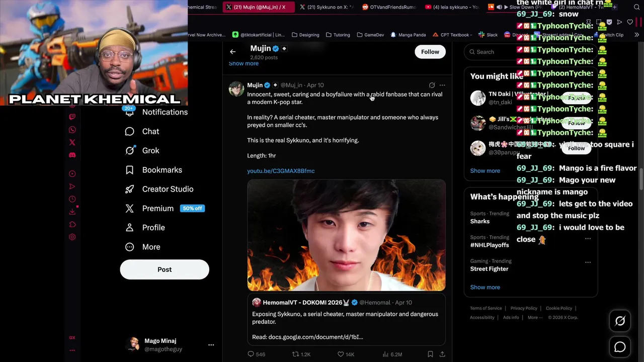Open the youtu.be/C3GMAX8Bfmc link
The image size is (644, 362).
[x=281, y=171]
